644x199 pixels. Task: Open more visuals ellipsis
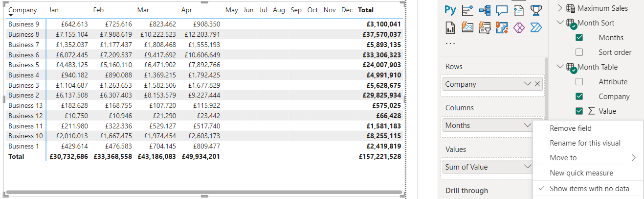[x=450, y=43]
